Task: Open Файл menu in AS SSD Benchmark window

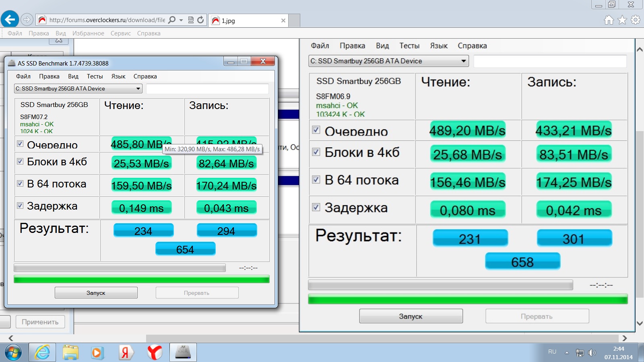Action: point(23,76)
